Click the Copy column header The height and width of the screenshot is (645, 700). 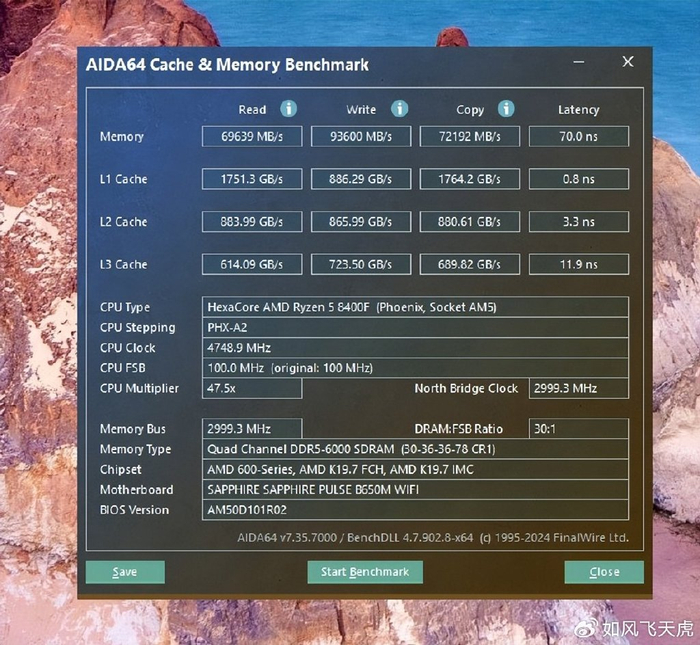click(470, 110)
